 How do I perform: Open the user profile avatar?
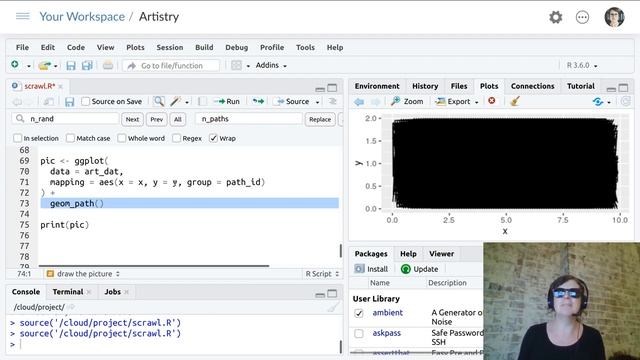click(614, 17)
